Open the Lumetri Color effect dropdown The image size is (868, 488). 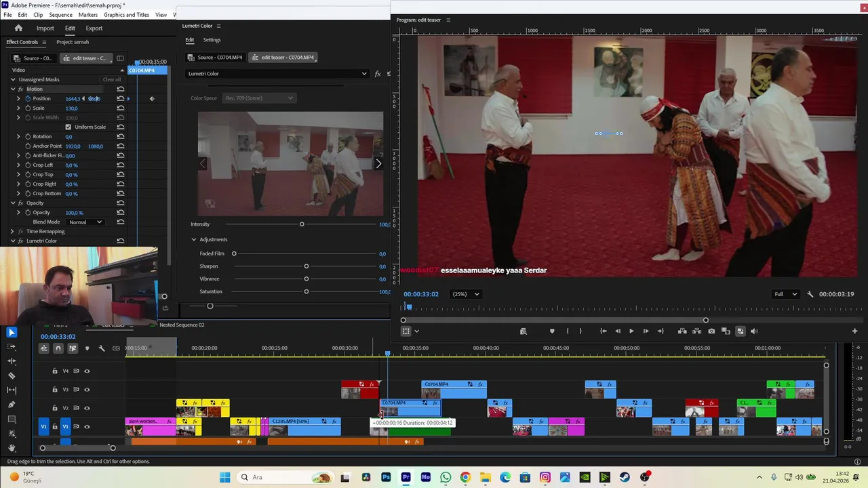coord(278,74)
